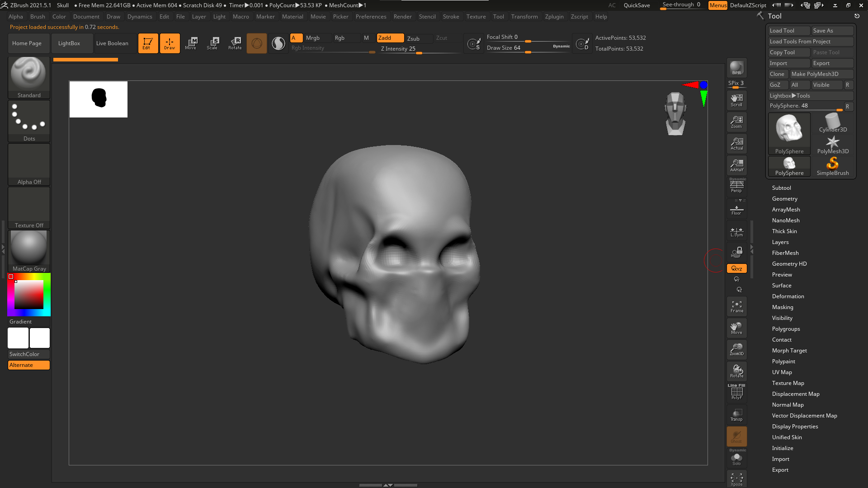Click the PolyF Line Fill icon
868x488 pixels.
(736, 392)
